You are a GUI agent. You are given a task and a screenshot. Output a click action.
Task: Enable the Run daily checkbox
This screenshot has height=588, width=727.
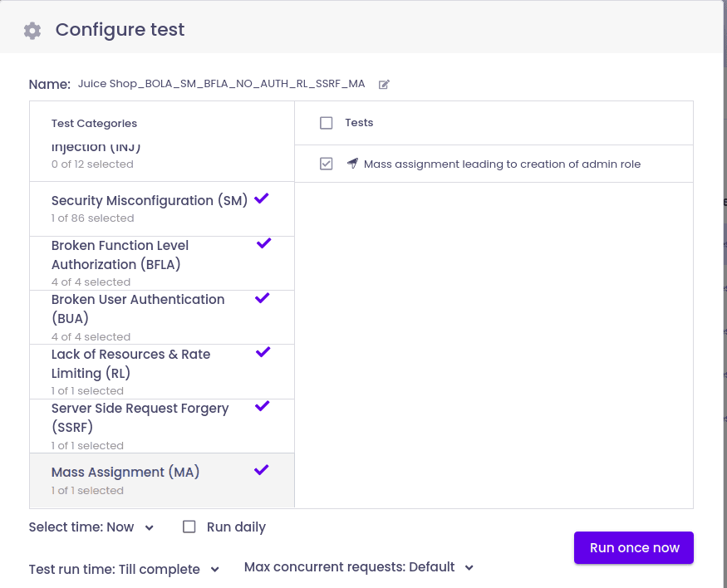coord(189,527)
